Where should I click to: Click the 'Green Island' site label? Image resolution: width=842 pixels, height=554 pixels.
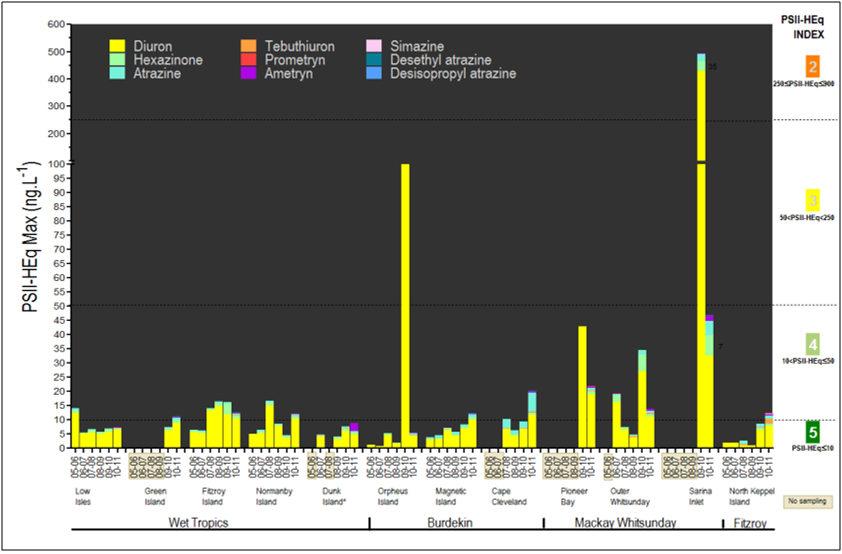pyautogui.click(x=155, y=497)
